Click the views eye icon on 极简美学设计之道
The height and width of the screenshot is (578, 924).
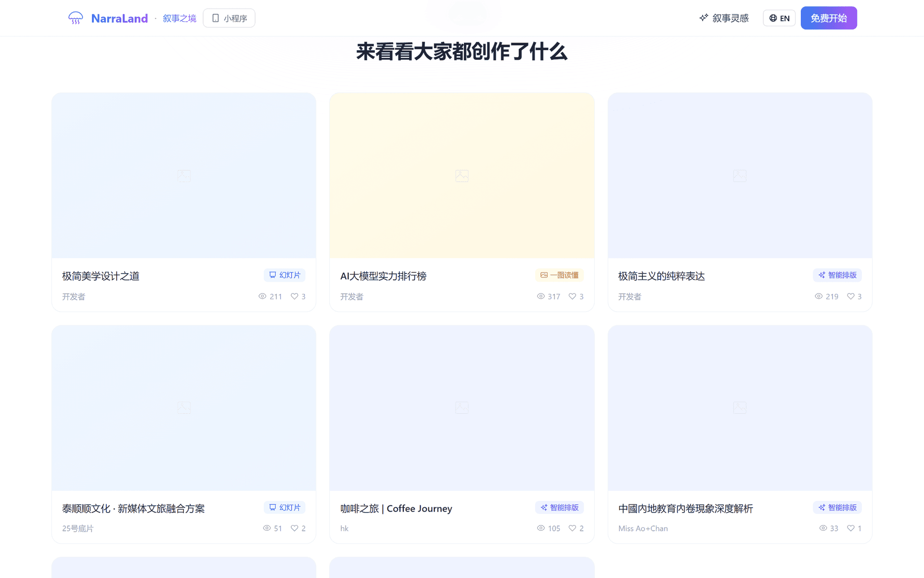262,296
